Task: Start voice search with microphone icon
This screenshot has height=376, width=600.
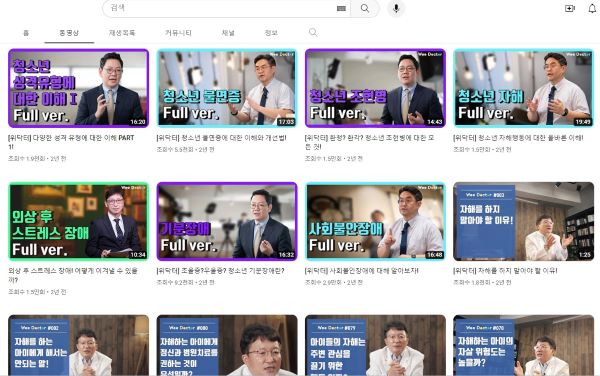Action: tap(396, 8)
